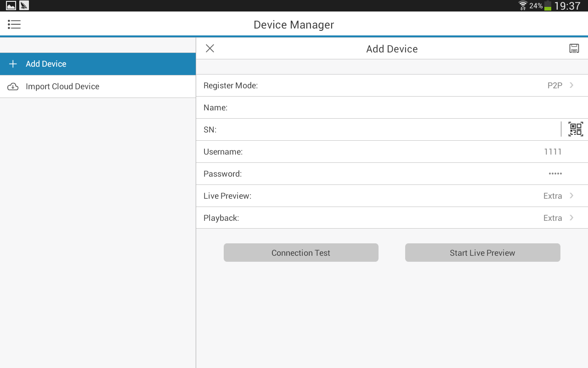Expand Live Preview stream options
The width and height of the screenshot is (588, 368).
tap(571, 195)
